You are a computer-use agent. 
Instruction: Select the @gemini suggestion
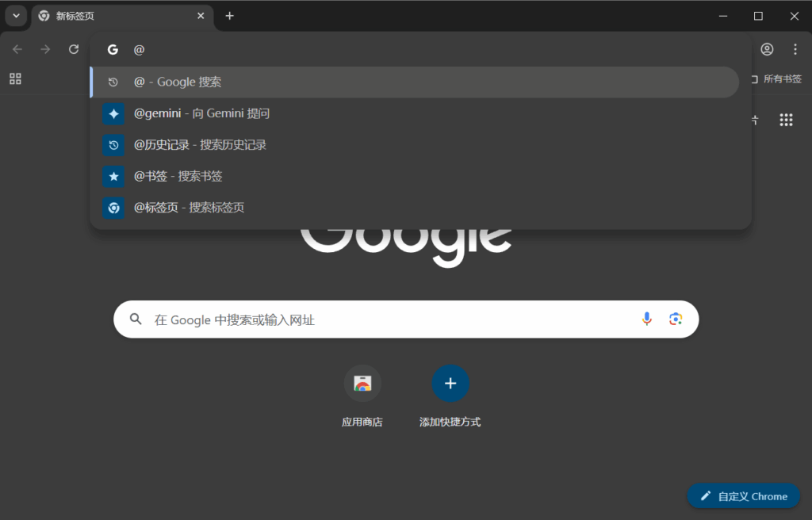201,113
